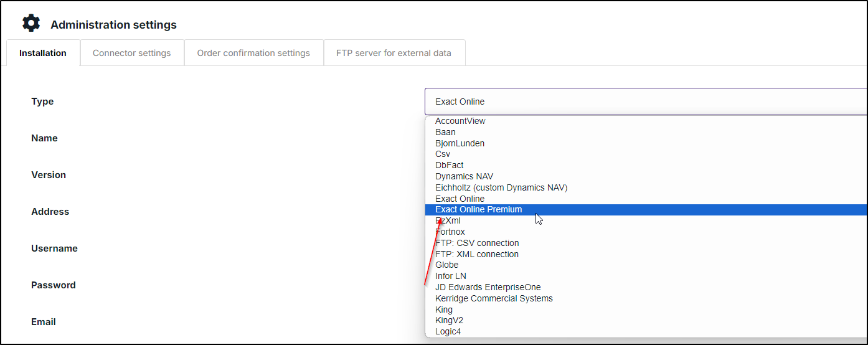
Task: Choose Logic4 at the list bottom
Action: [x=646, y=331]
